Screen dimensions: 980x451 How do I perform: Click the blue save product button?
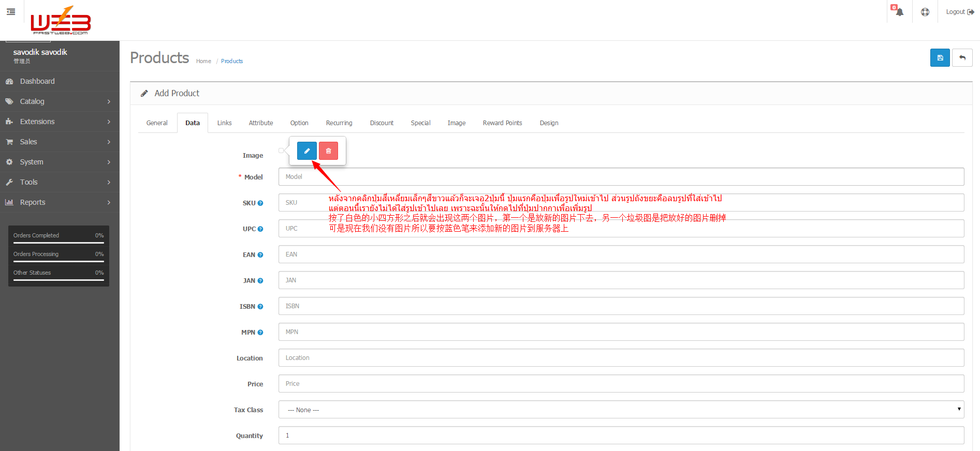pos(940,58)
